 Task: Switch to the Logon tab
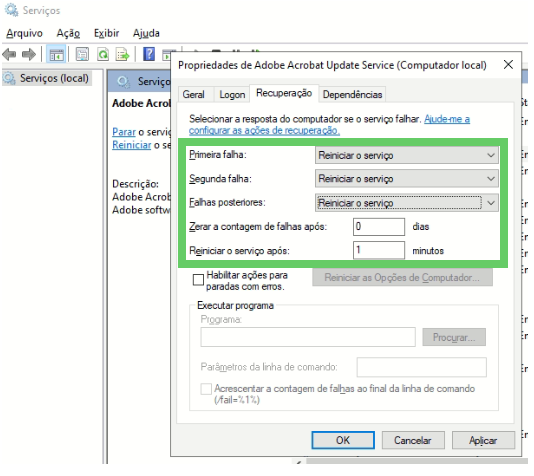click(232, 95)
